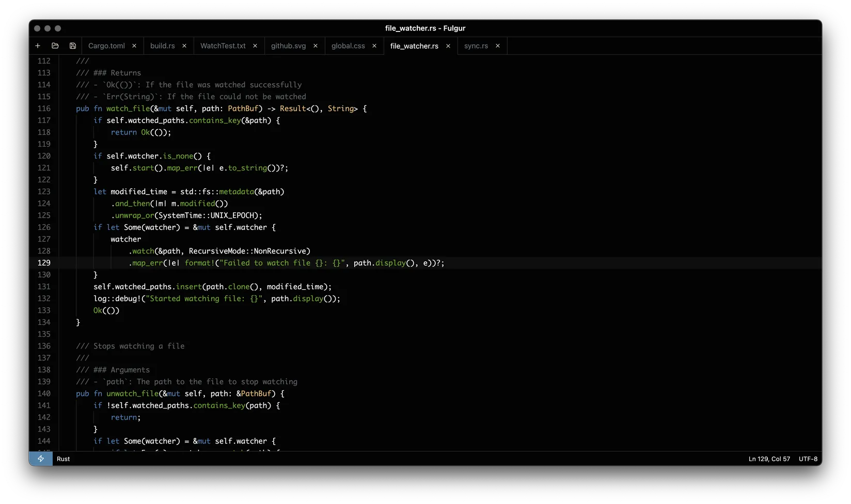Click the new file plus icon
The height and width of the screenshot is (504, 851).
coord(38,46)
